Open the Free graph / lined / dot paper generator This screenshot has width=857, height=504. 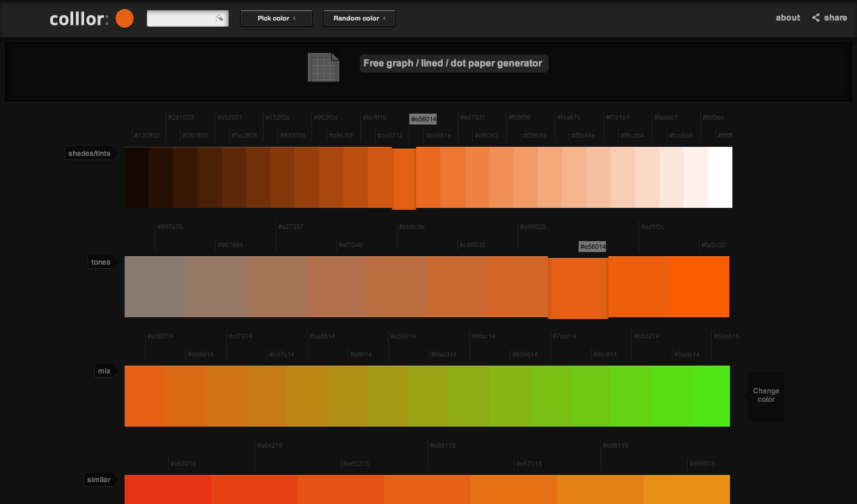click(454, 63)
